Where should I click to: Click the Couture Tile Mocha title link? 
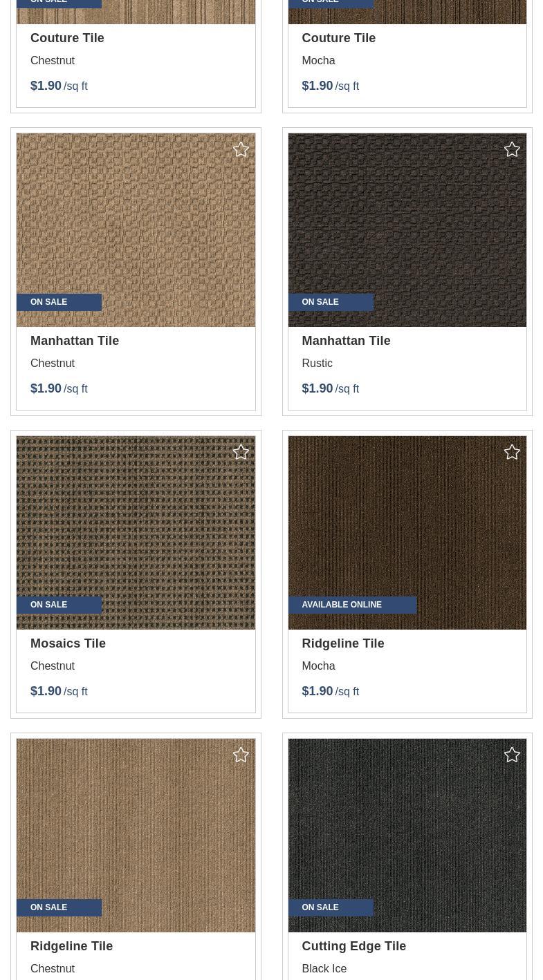[x=338, y=38]
